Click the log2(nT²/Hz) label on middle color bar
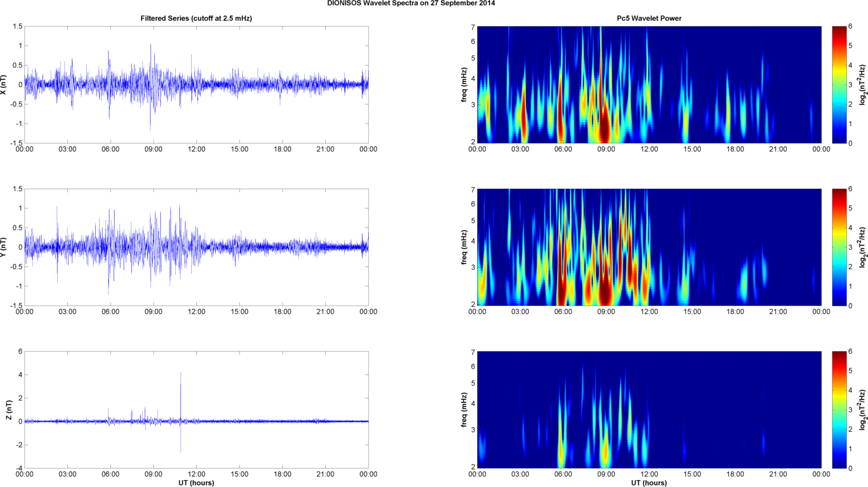 pos(863,247)
